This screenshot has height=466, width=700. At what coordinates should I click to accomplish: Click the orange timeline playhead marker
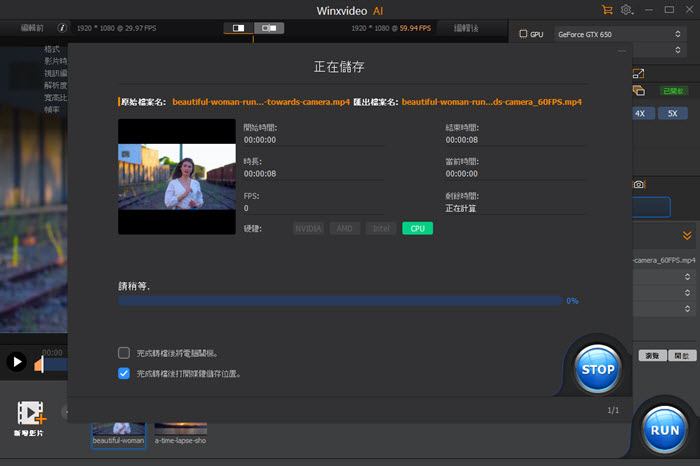point(39,365)
